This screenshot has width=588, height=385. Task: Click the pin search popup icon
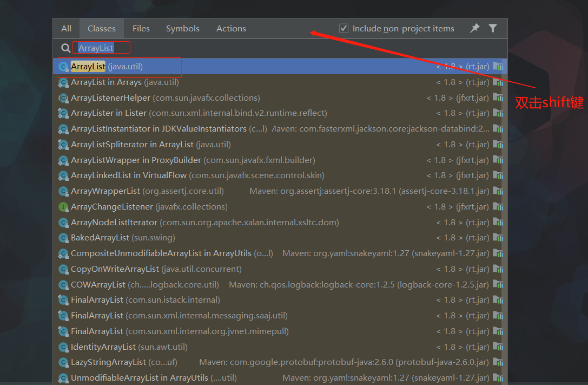tap(475, 28)
